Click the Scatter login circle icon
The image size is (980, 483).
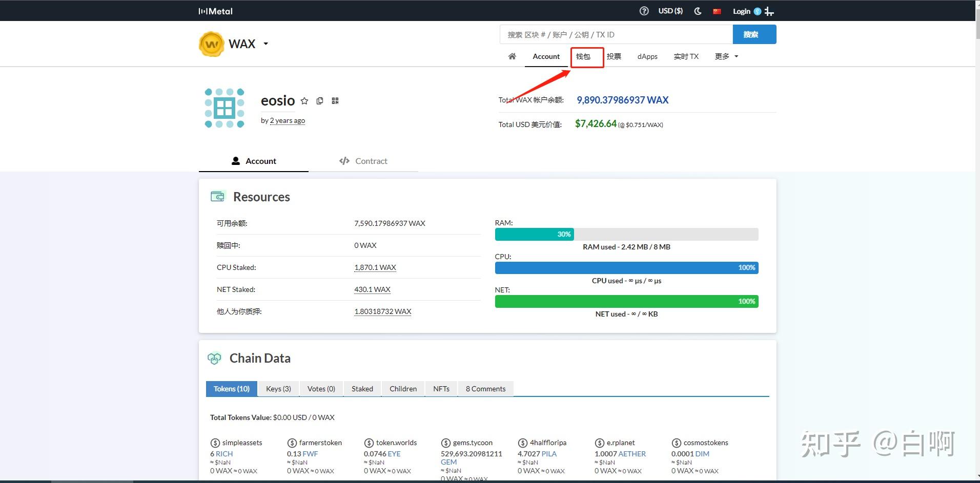757,11
